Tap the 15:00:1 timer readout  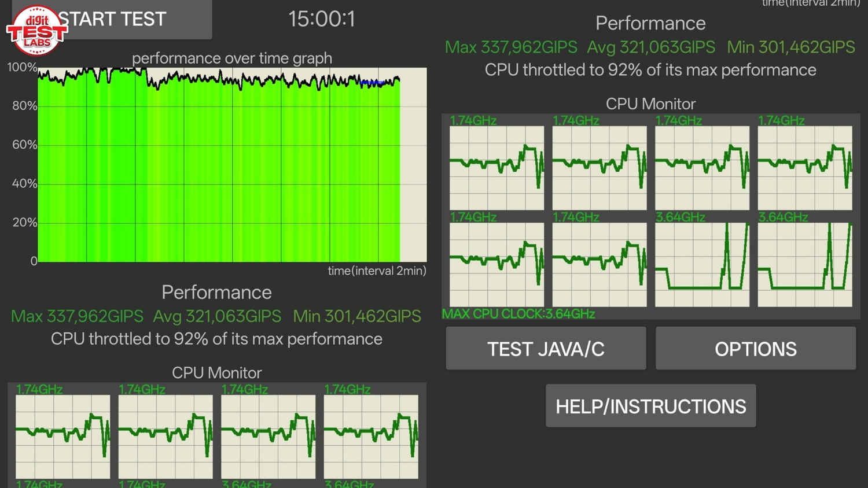tap(322, 19)
